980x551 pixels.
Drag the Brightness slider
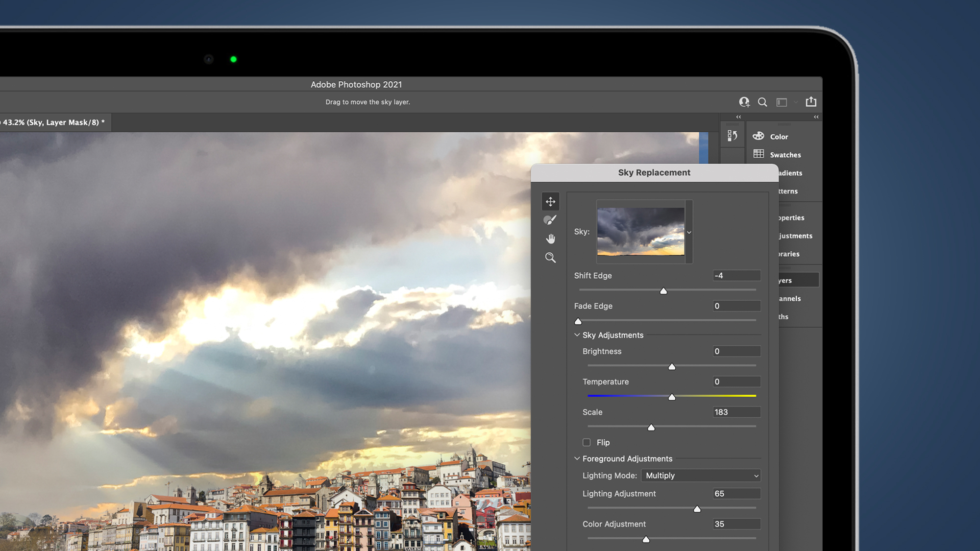click(x=672, y=366)
